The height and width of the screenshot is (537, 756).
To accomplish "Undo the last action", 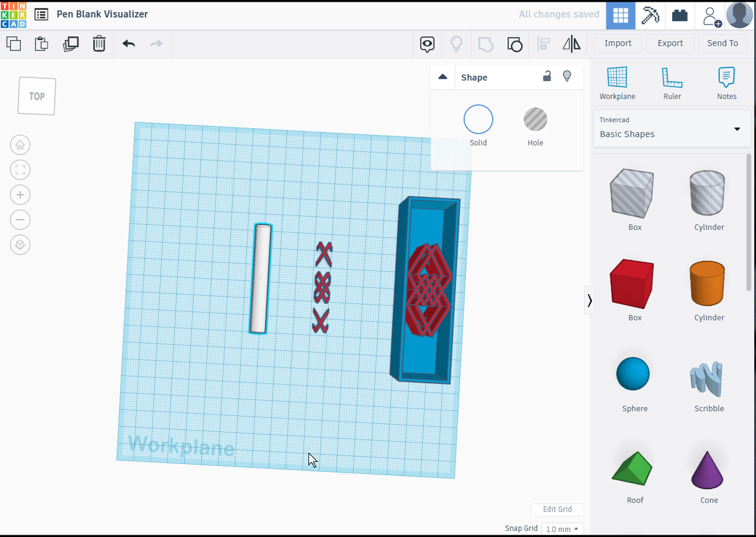I will click(129, 44).
